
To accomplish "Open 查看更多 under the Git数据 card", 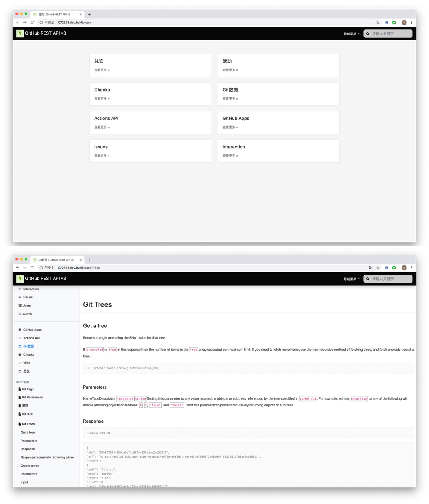I will click(x=230, y=99).
